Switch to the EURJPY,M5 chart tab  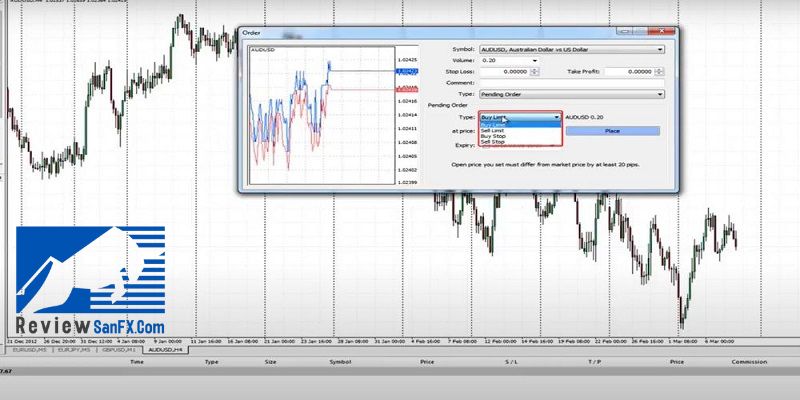point(73,350)
